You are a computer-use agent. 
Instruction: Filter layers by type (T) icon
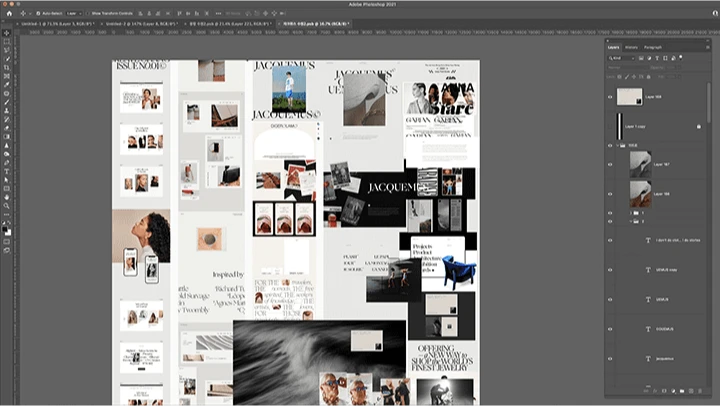coord(657,58)
